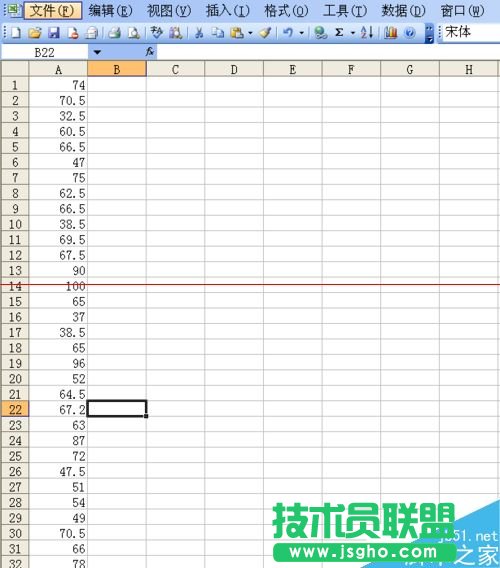
Task: Cut selection with scissors icon
Action: [199, 33]
